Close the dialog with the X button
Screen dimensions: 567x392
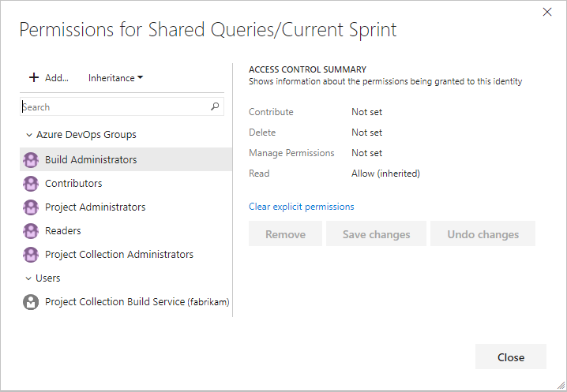point(547,12)
